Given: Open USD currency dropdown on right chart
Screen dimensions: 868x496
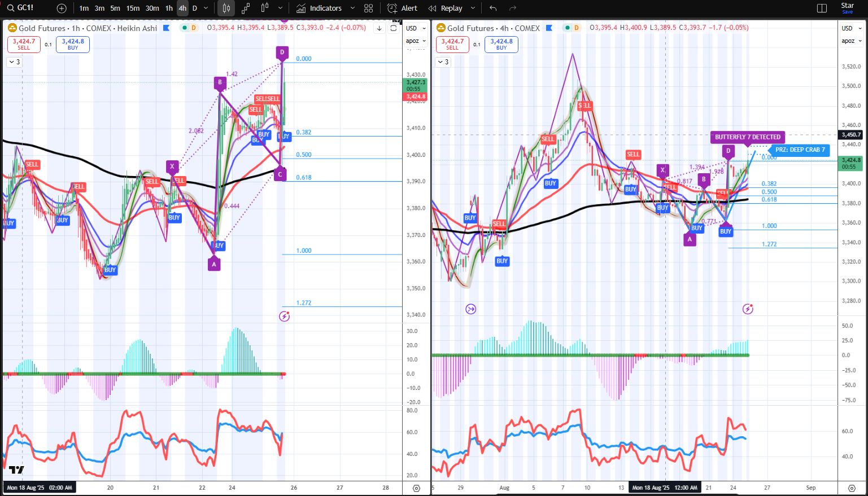Looking at the screenshot, I should pyautogui.click(x=851, y=28).
